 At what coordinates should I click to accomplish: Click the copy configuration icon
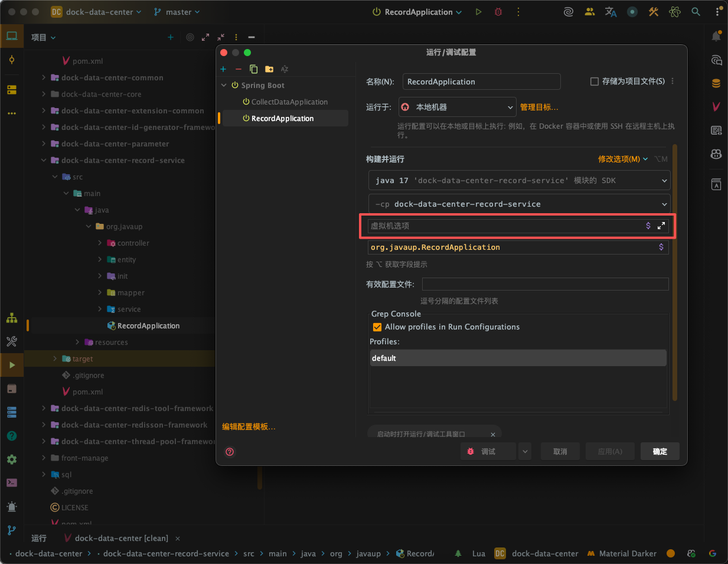(254, 69)
